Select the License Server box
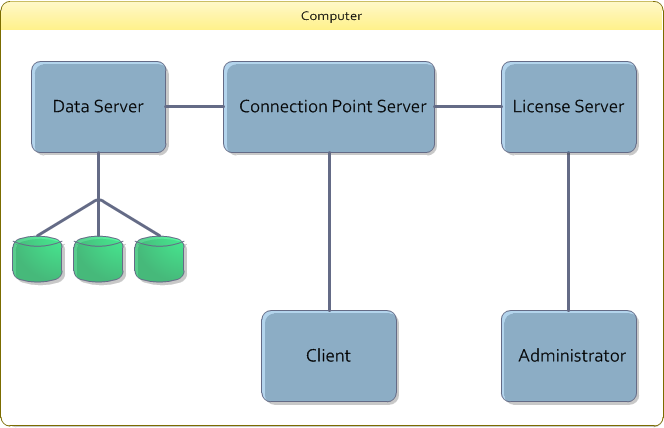This screenshot has width=664, height=428. click(x=569, y=107)
